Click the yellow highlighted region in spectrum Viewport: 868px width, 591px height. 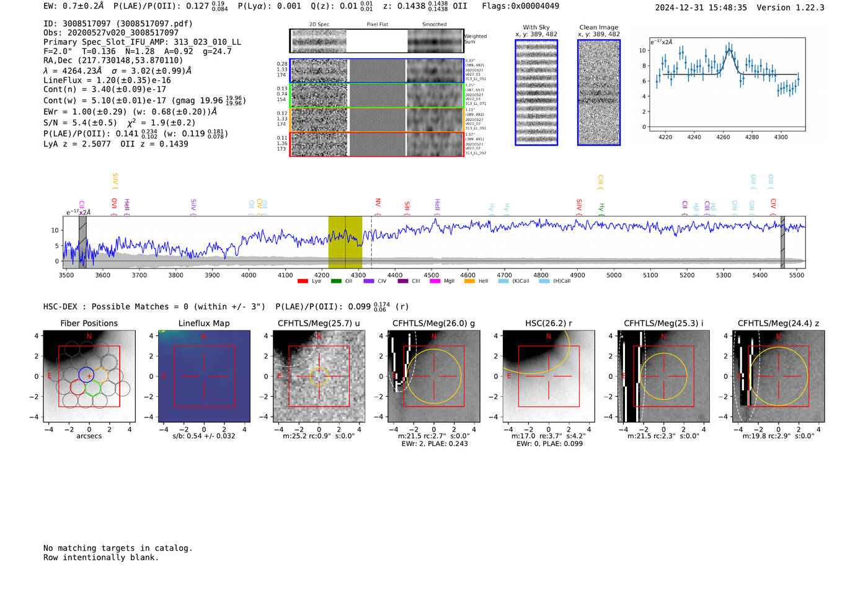click(345, 242)
